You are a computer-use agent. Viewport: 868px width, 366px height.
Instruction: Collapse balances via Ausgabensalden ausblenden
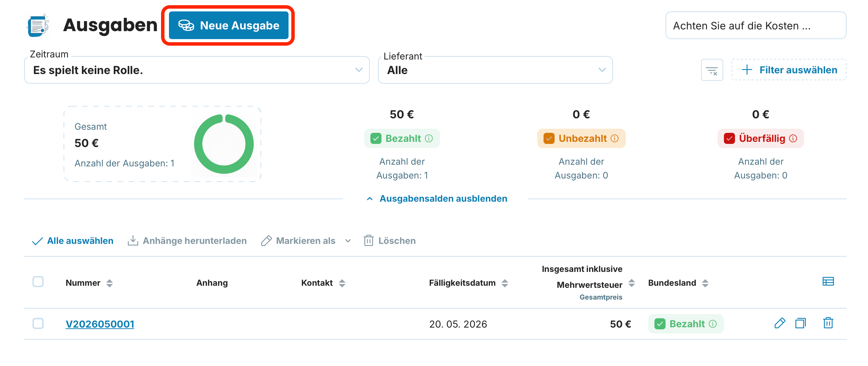point(437,199)
